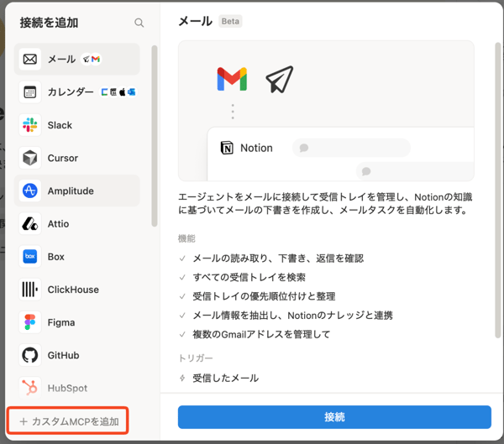The height and width of the screenshot is (444, 504).
Task: Select the メール connection row
Action: tap(76, 59)
